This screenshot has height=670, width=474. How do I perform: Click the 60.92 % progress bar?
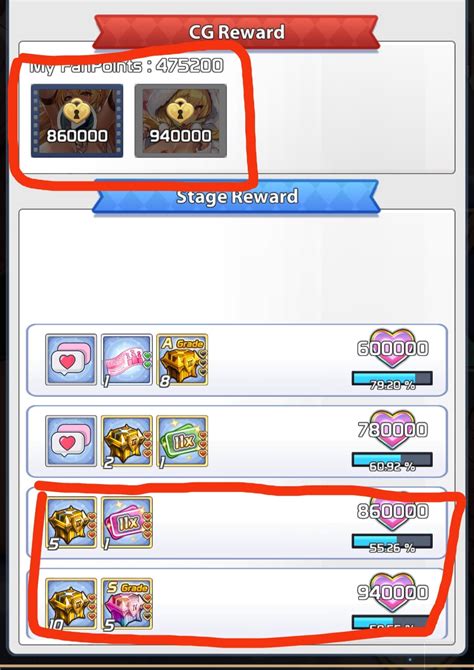click(392, 460)
